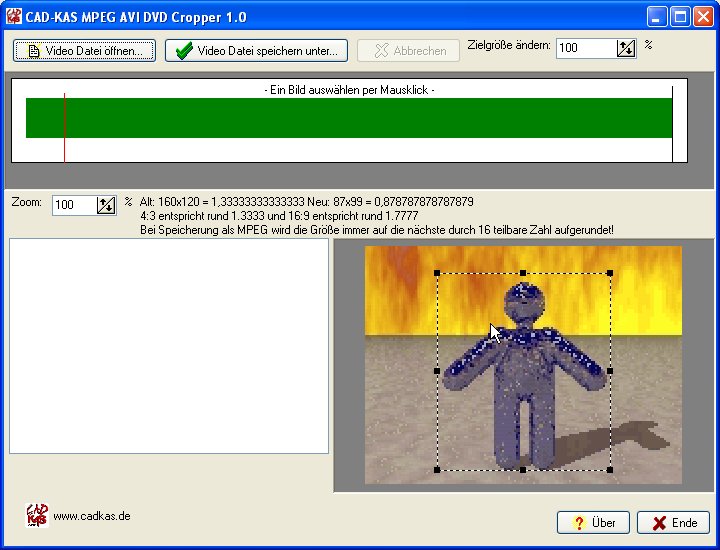Open the www.cadkas.de website link
This screenshot has height=550, width=720.
pos(91,517)
